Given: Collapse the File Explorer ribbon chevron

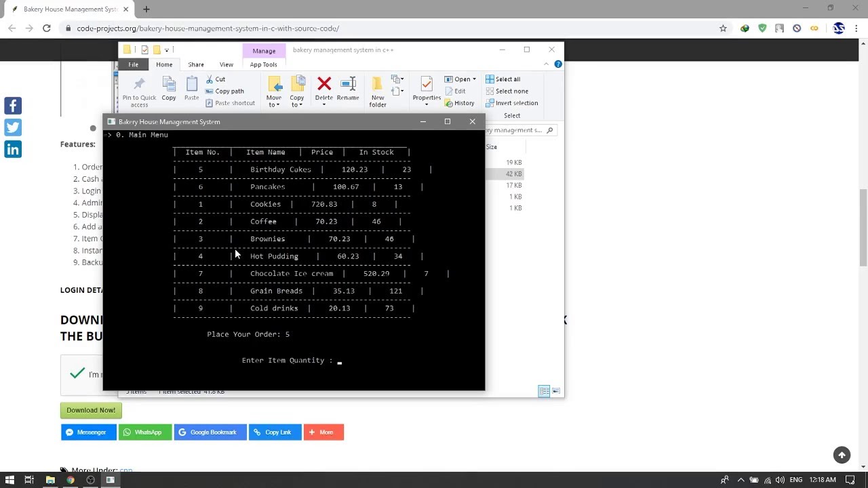Looking at the screenshot, I should 546,64.
